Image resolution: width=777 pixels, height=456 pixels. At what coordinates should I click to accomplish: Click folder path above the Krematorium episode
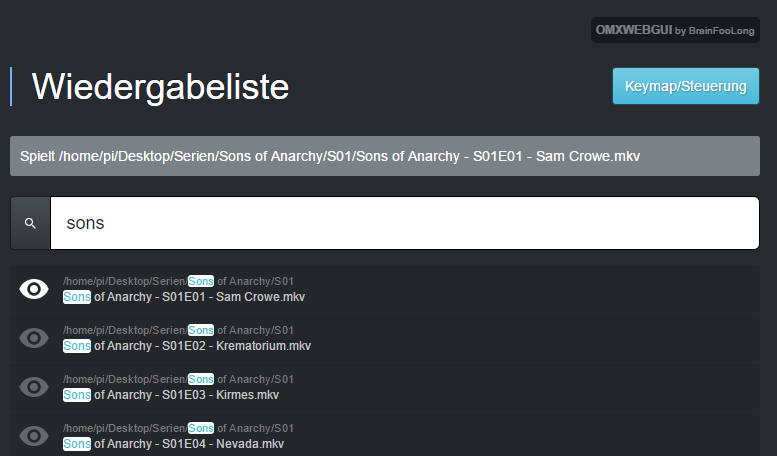178,330
